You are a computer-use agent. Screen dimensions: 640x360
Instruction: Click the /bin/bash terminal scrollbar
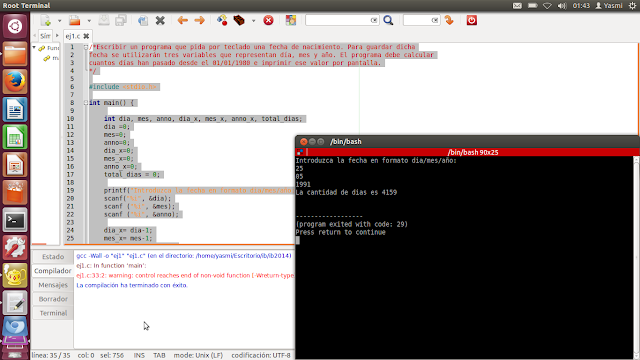(x=636, y=257)
